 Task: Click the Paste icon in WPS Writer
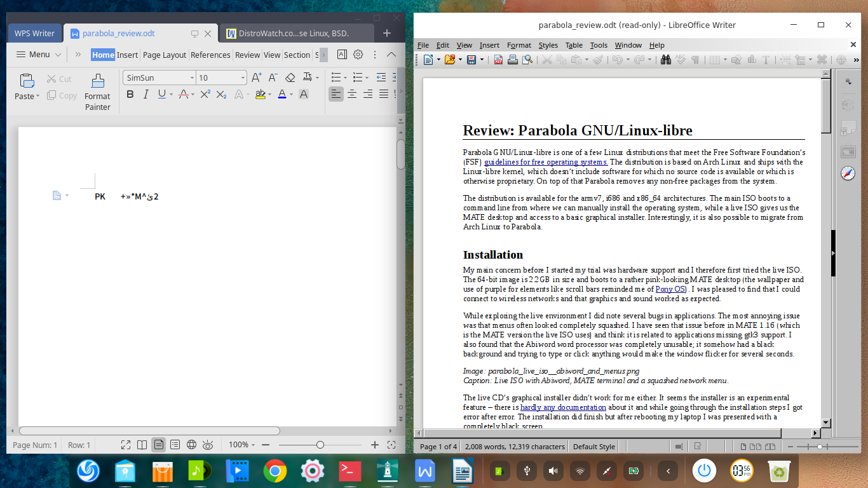[27, 81]
